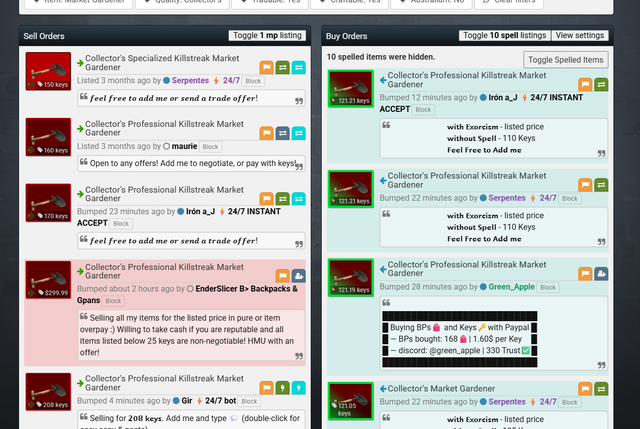Report Gir's 208 keys listing
The image size is (640, 429).
(267, 388)
